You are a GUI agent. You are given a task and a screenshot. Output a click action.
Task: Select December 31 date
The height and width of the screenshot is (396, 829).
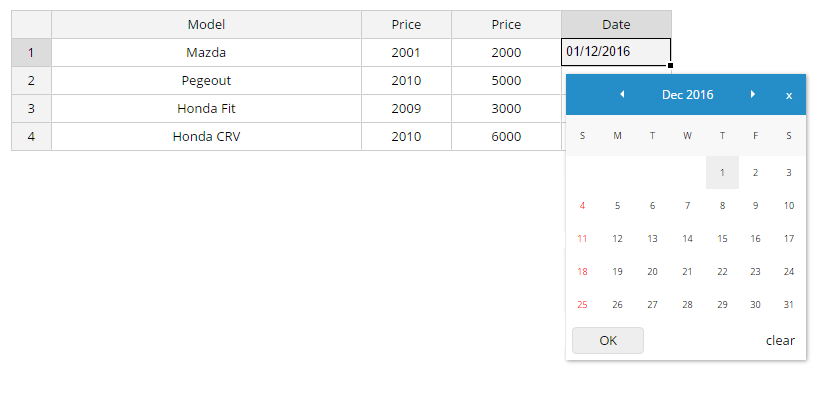pos(789,305)
